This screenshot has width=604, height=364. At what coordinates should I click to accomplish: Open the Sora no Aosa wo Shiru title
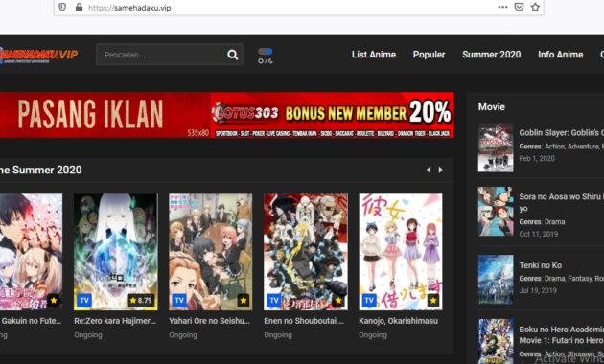point(561,202)
